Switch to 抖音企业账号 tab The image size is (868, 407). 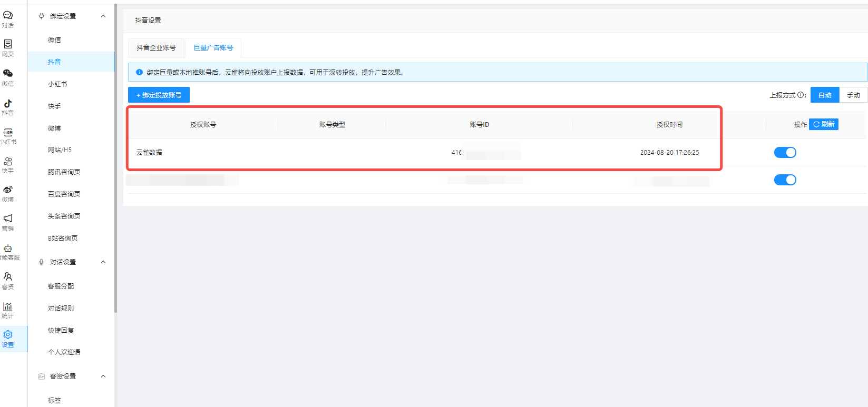156,48
